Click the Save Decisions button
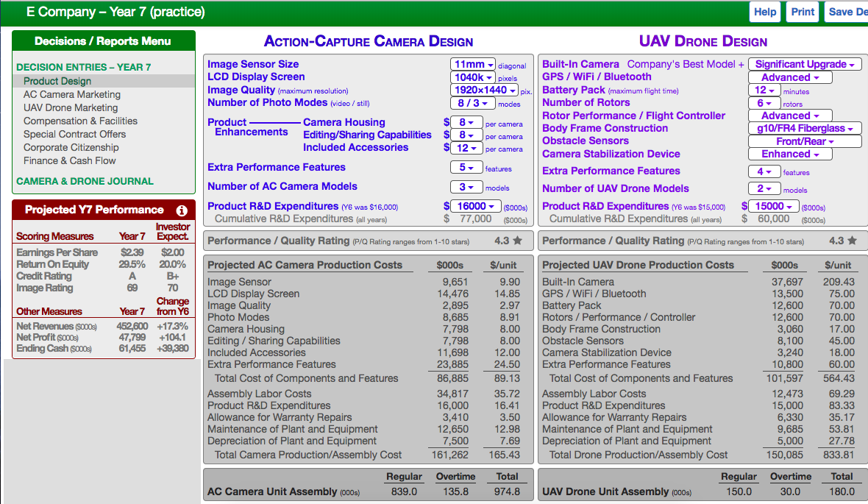This screenshot has width=868, height=504. point(847,12)
